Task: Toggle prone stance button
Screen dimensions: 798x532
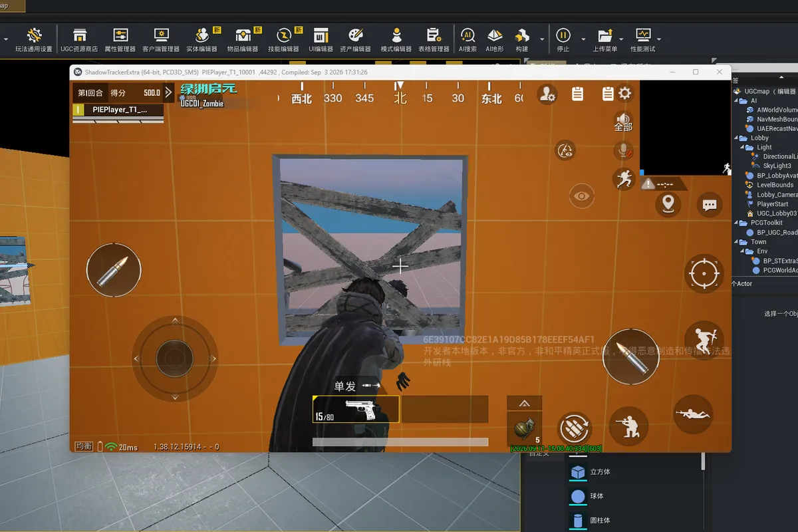Action: [693, 414]
